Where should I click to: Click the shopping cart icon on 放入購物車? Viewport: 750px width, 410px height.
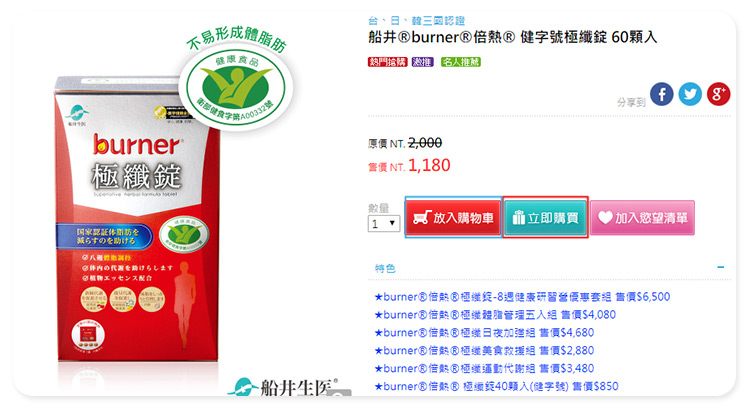coord(421,217)
